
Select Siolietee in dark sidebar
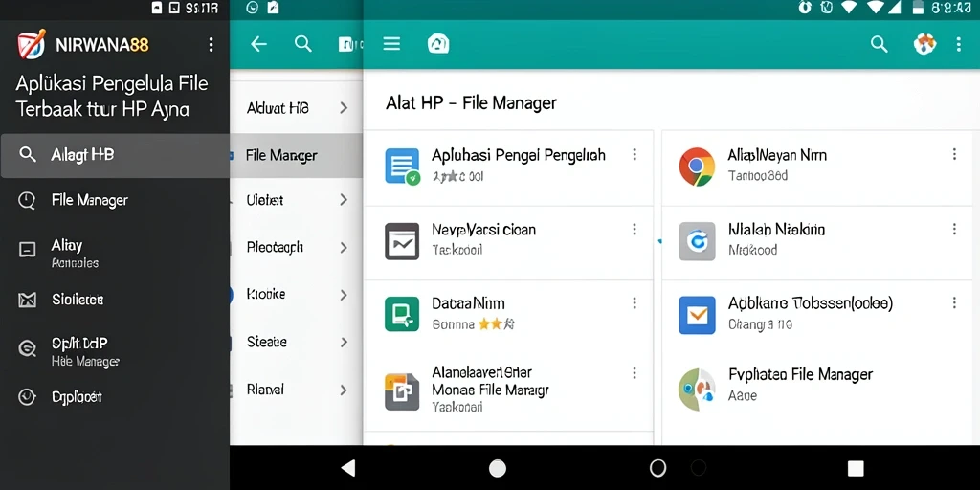[115, 300]
